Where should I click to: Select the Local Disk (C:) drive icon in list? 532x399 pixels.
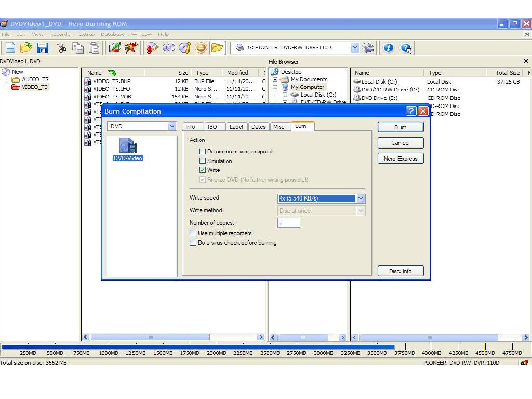(356, 82)
